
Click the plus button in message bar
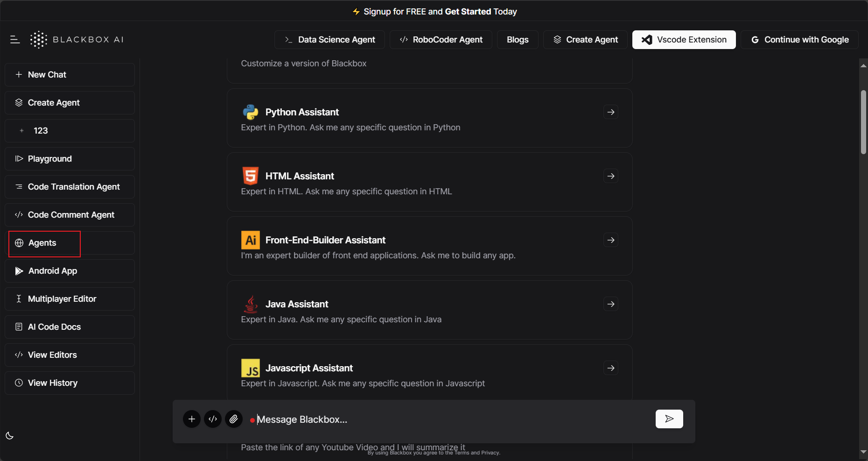(192, 419)
